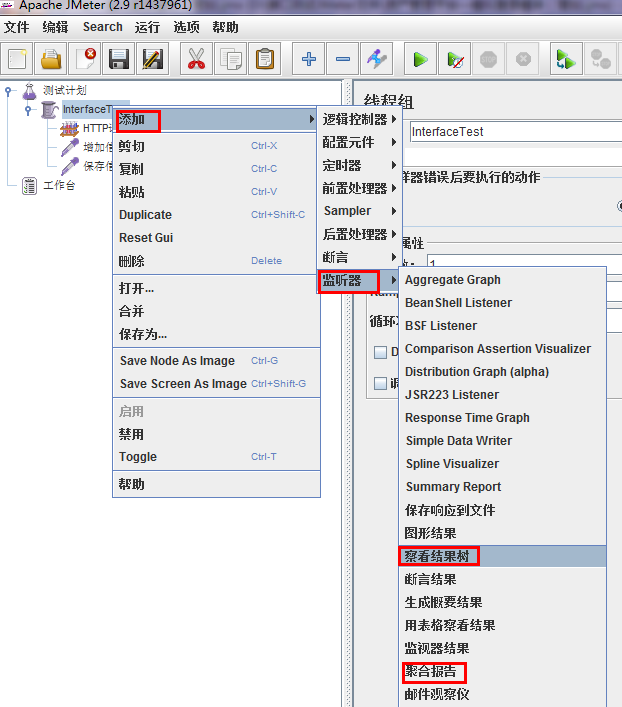Screen dimensions: 622x707
Task: Click the Stop test icon
Action: 488,59
